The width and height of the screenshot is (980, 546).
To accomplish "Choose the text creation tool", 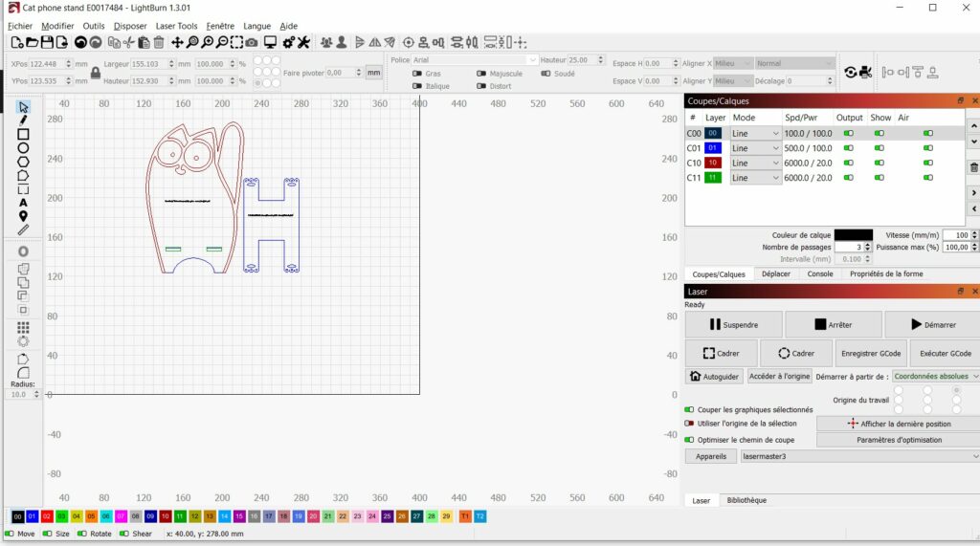I will pos(23,203).
